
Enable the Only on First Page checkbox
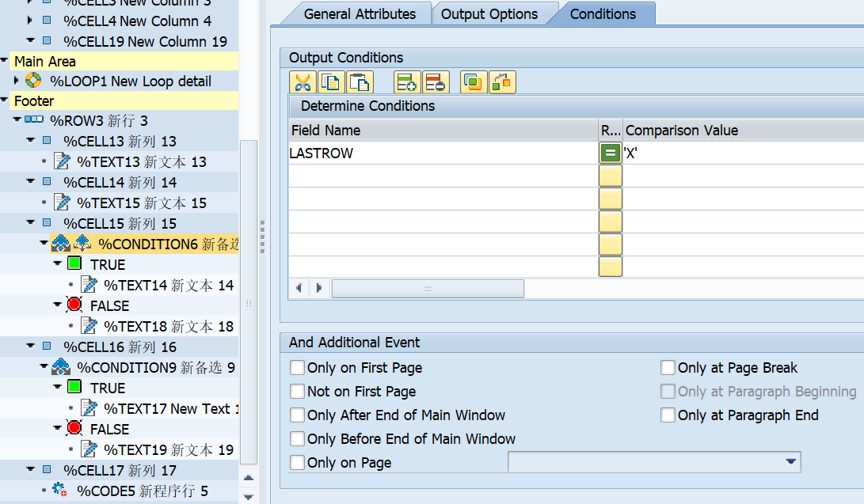click(297, 367)
